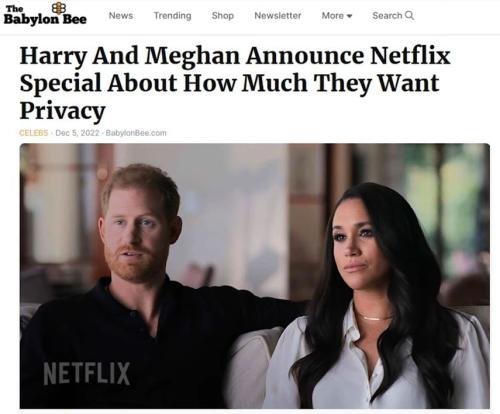The width and height of the screenshot is (500, 414).
Task: Go to the Trending section
Action: coord(172,16)
